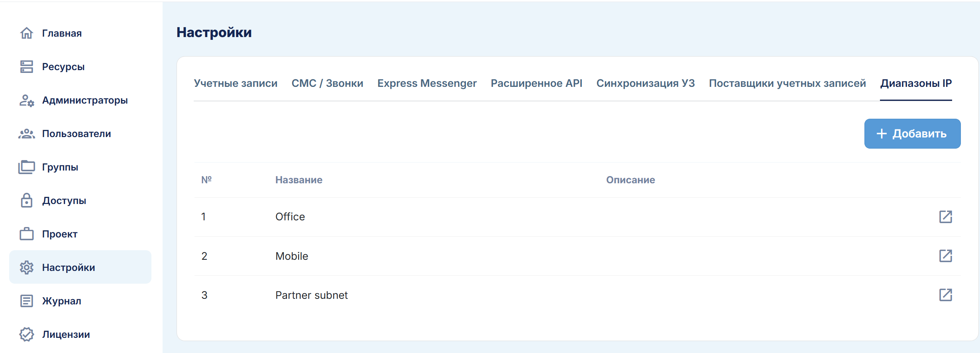Open the edit icon for Mobile
Viewport: 980px width, 353px height.
pyautogui.click(x=945, y=256)
